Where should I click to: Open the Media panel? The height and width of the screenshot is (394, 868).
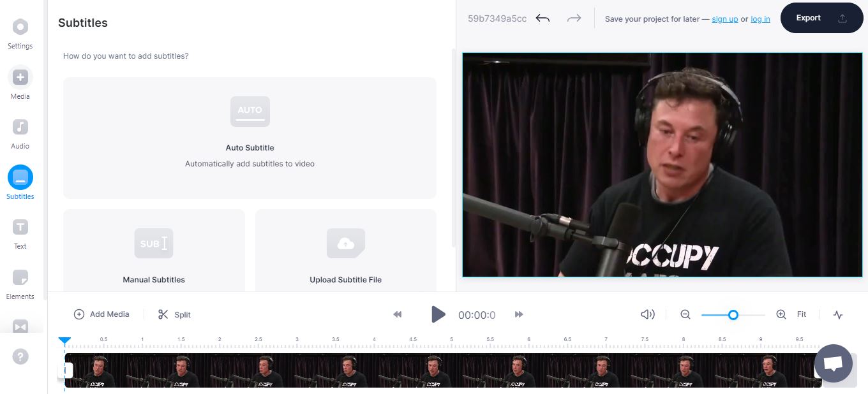point(20,84)
